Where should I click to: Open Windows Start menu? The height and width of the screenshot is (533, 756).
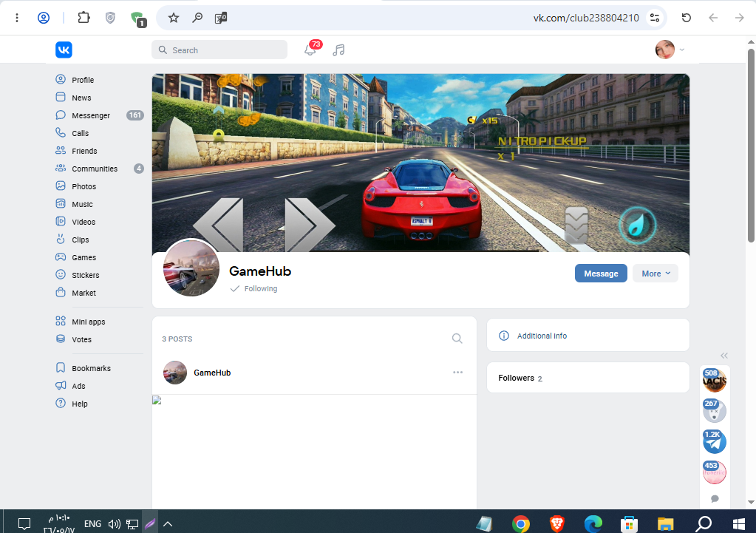pyautogui.click(x=739, y=523)
